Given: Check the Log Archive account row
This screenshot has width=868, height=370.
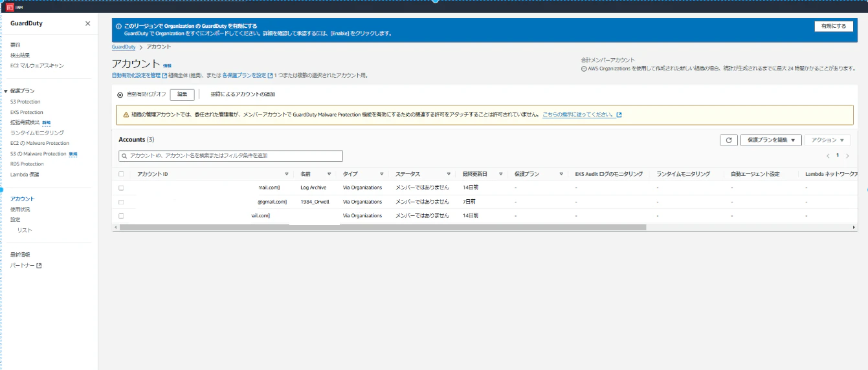Looking at the screenshot, I should coord(121,188).
